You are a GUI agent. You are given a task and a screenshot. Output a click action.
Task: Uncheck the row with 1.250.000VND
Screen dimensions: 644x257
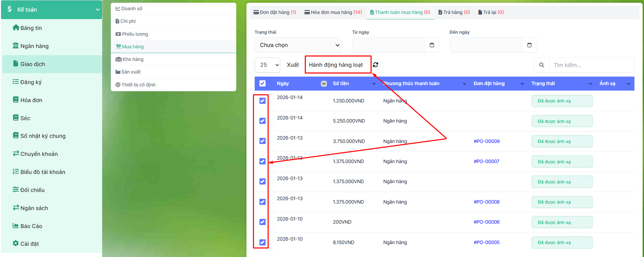click(263, 101)
